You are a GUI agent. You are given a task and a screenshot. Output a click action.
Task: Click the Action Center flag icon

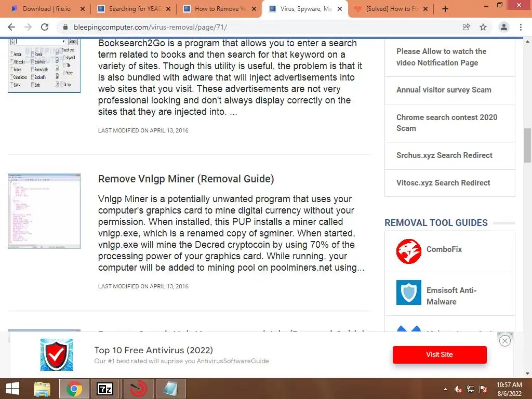pyautogui.click(x=483, y=389)
